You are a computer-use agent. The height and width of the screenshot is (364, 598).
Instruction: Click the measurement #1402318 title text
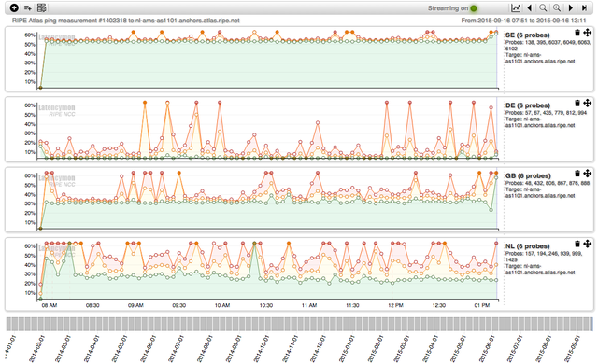126,21
